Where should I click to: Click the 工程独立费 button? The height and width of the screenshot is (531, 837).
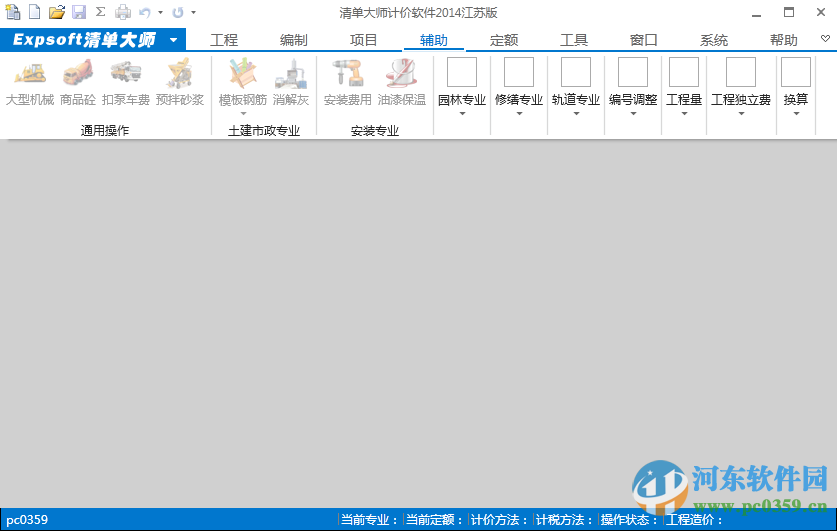point(741,83)
